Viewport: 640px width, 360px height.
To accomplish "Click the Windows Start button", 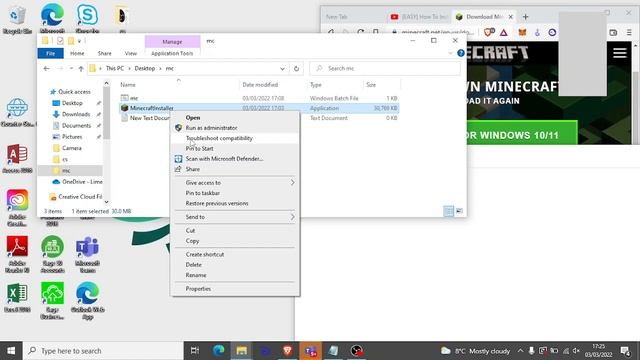I will click(x=11, y=351).
